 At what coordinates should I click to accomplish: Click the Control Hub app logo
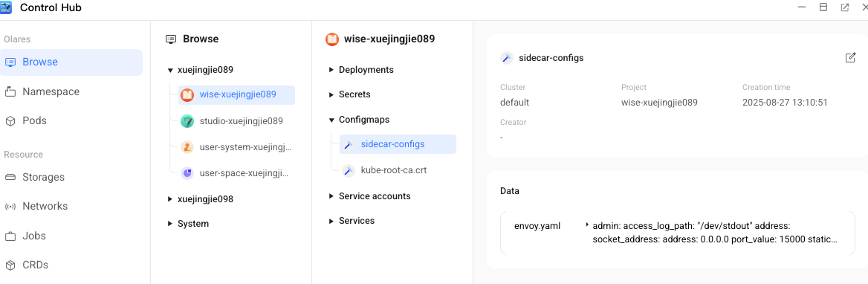(x=6, y=7)
